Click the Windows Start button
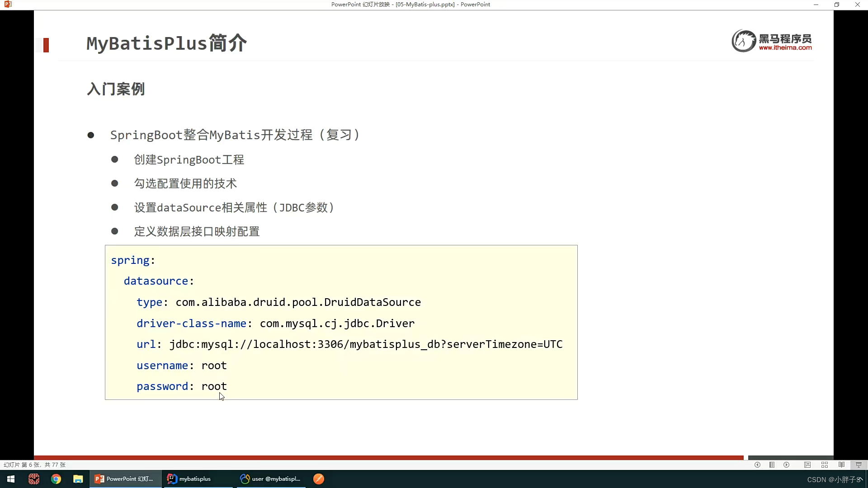The width and height of the screenshot is (868, 488). point(10,479)
